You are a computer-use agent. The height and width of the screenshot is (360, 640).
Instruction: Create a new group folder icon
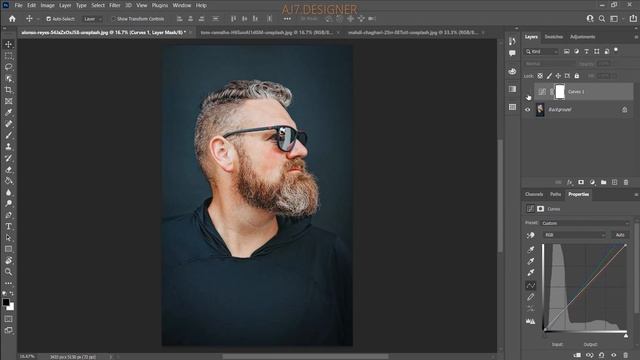(x=604, y=182)
